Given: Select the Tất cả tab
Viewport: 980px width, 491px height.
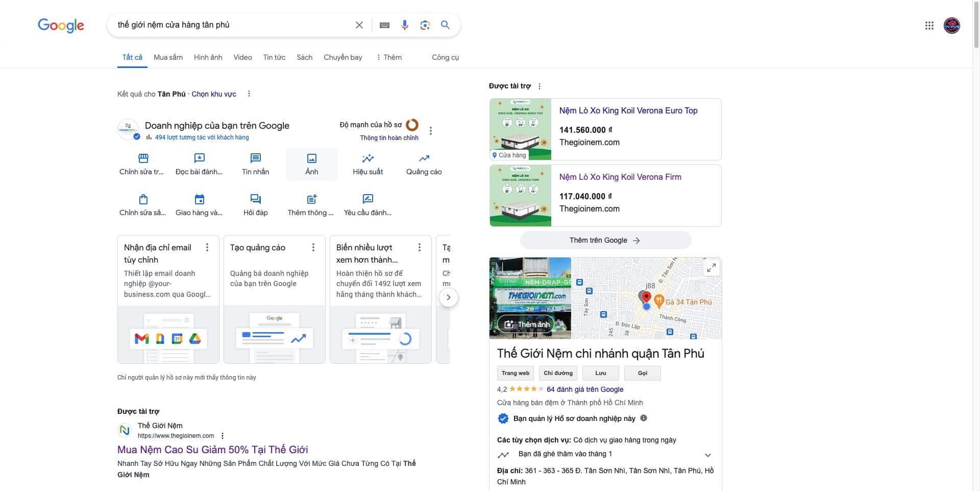Looking at the screenshot, I should [x=132, y=57].
